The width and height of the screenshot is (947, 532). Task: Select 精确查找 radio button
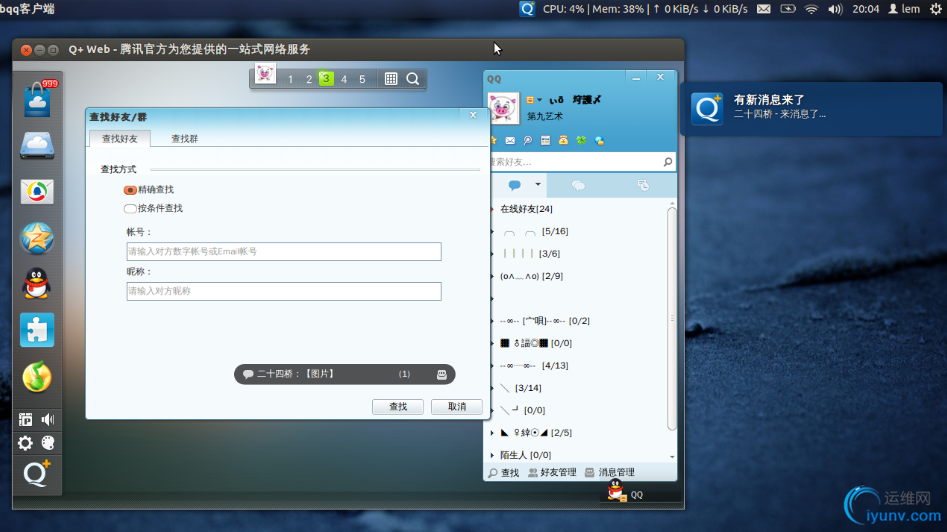130,190
